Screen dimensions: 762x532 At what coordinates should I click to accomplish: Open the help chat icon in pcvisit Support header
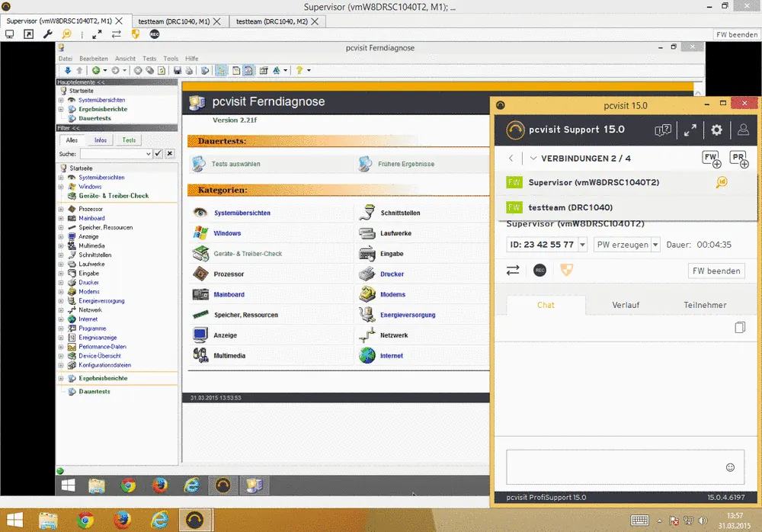(x=663, y=130)
